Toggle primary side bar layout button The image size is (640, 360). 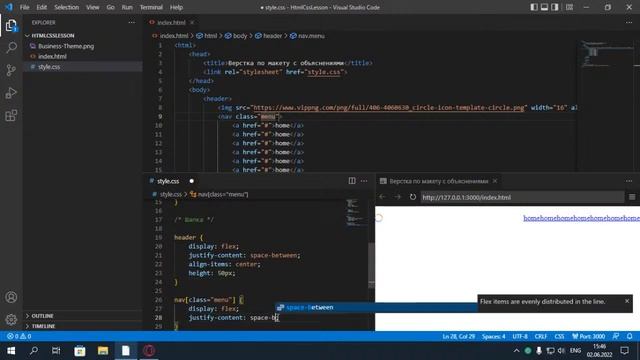click(534, 7)
